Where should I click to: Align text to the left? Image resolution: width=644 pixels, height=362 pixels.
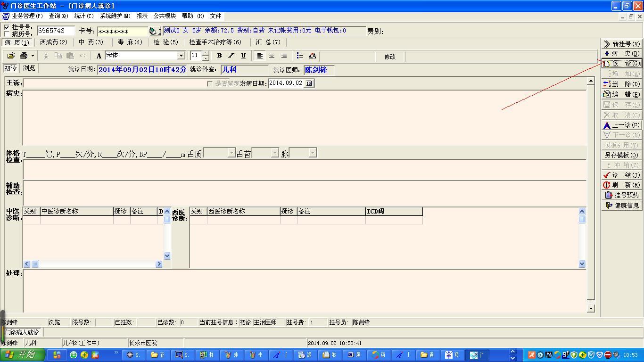click(x=260, y=56)
